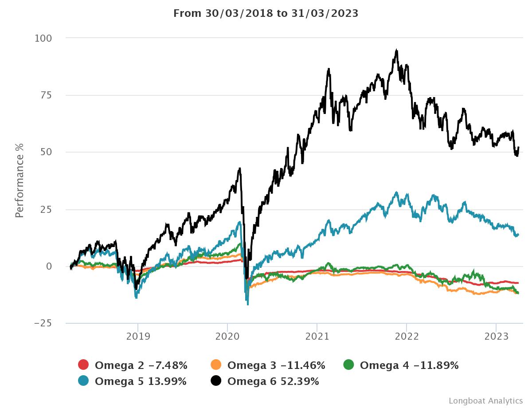The height and width of the screenshot is (408, 532).
Task: Click the -25 y-axis label
Action: 43,323
